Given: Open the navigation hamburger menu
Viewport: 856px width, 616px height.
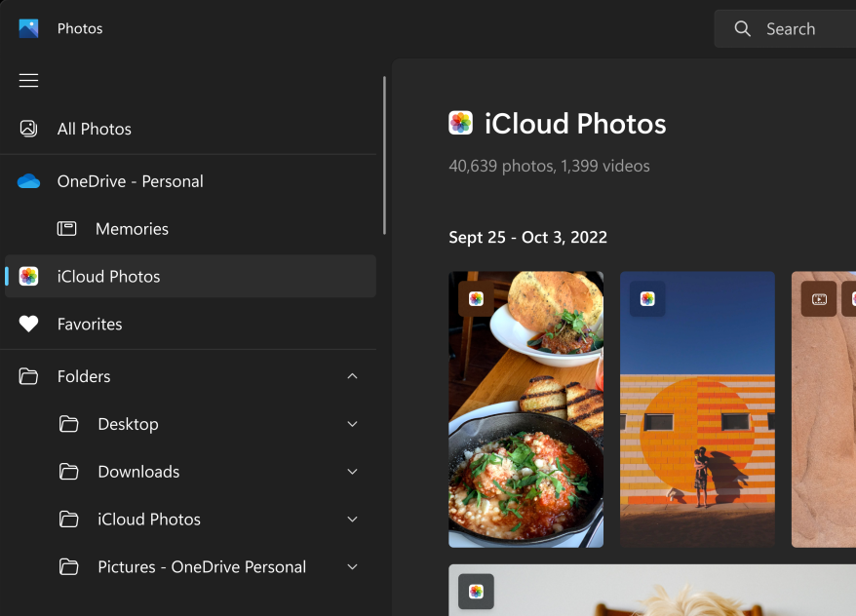Looking at the screenshot, I should coord(28,80).
